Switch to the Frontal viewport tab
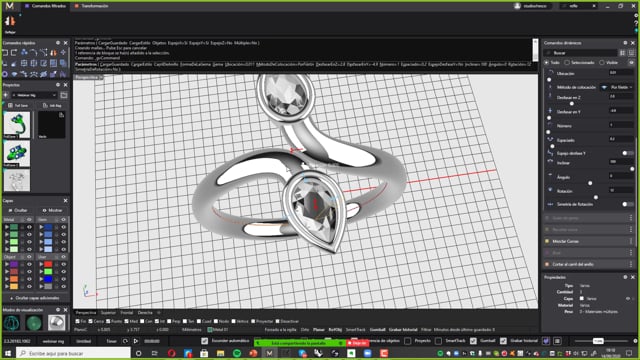 127,313
